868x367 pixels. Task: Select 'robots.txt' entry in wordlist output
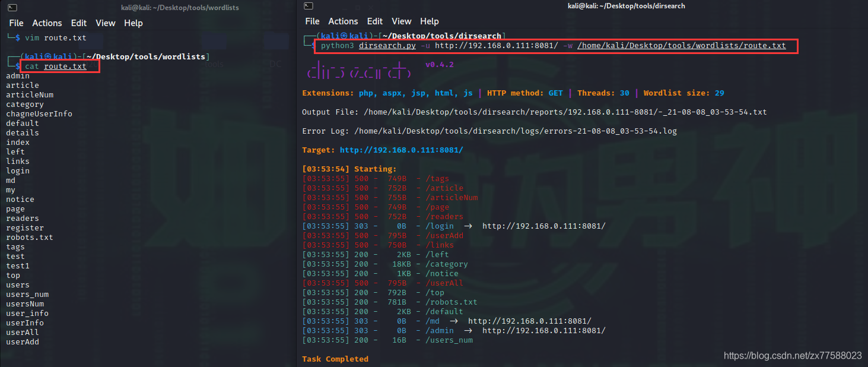[30, 238]
